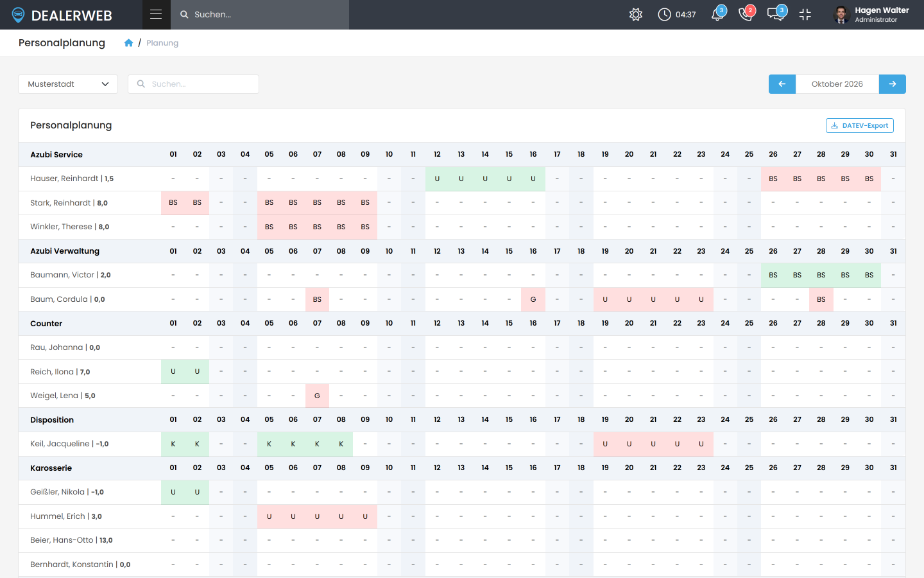Export the plan with DATEV-Export

[860, 126]
